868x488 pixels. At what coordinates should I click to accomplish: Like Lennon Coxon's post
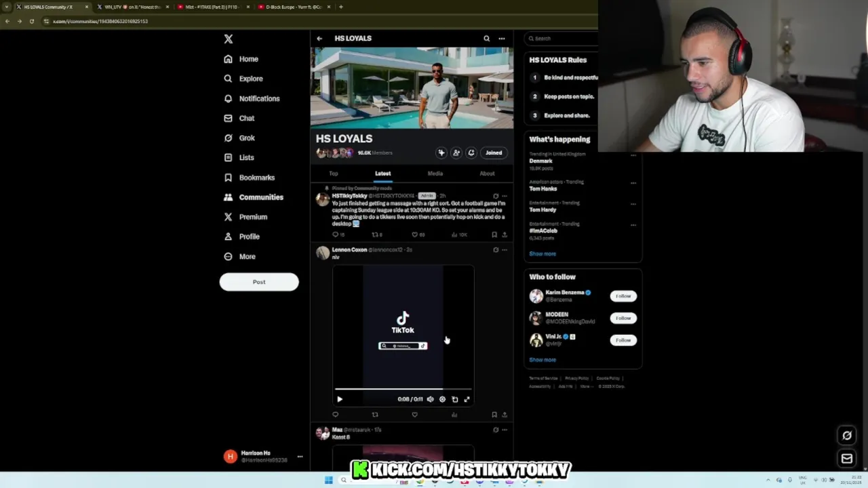click(x=414, y=415)
